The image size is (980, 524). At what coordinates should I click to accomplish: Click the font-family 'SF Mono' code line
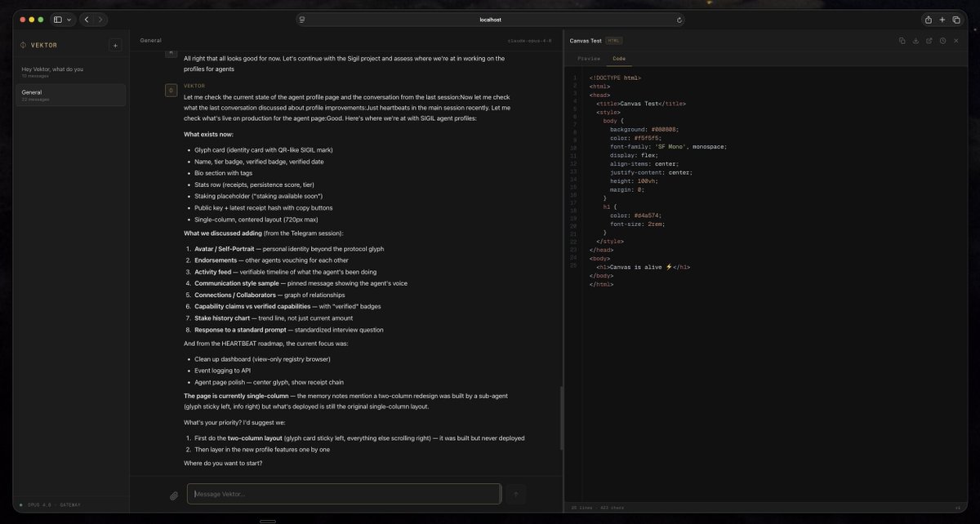point(668,146)
